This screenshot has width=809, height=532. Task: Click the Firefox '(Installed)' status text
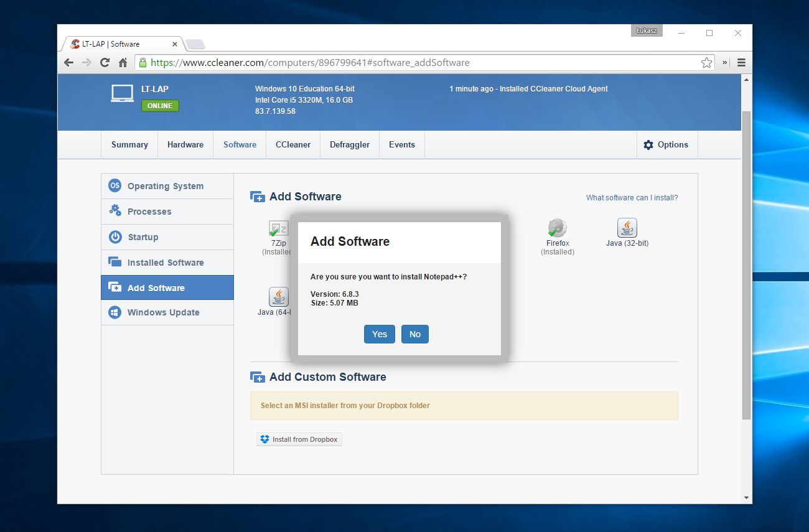tap(558, 252)
